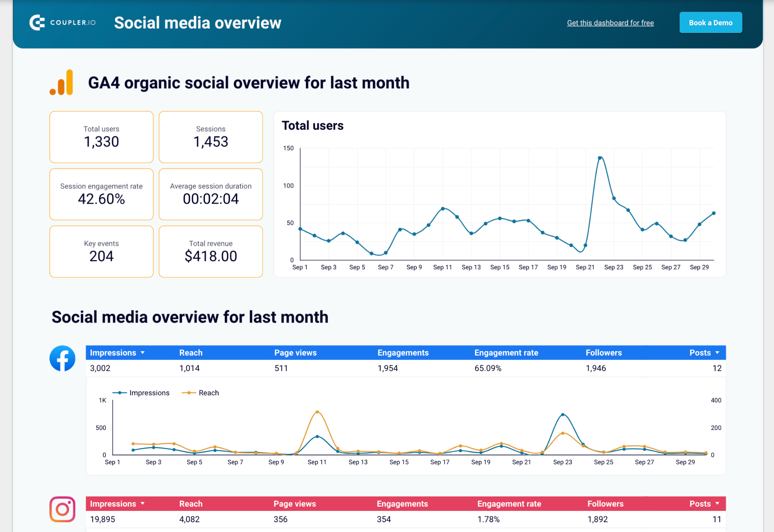Click the Session engagement rate scorecard
774x532 pixels.
tap(101, 194)
